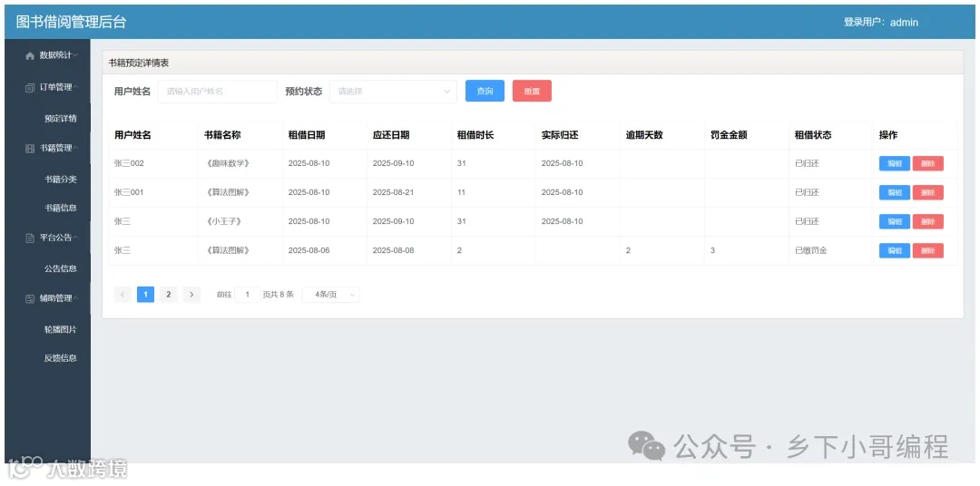Edit the 张三001 row

pos(895,192)
